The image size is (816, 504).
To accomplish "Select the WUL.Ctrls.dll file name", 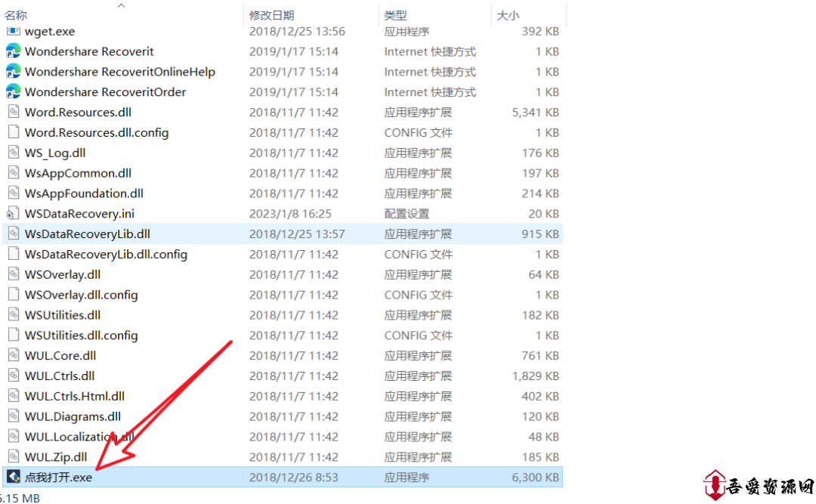I will 60,376.
